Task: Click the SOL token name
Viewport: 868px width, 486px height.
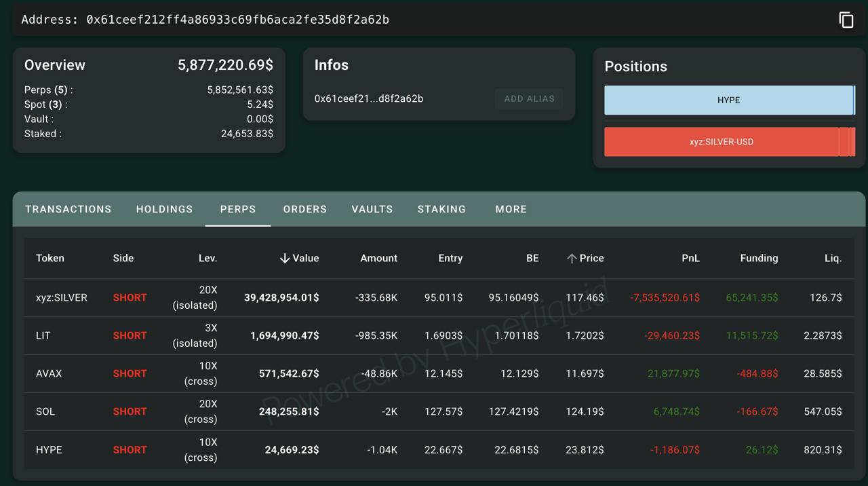Action: [45, 411]
